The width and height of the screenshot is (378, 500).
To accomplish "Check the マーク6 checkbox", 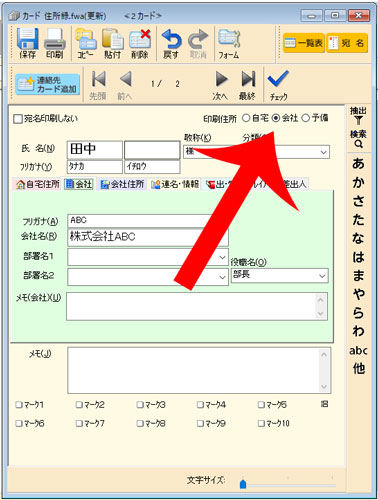I will click(19, 424).
